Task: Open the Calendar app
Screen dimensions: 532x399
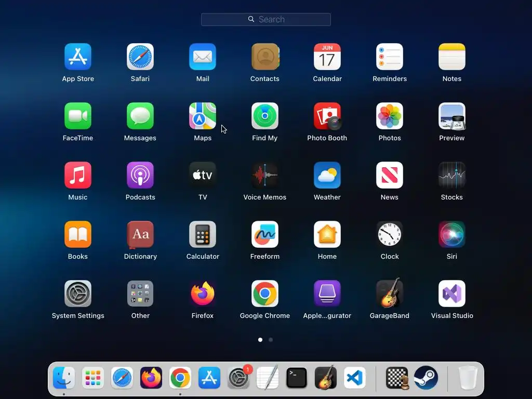Action: [x=327, y=57]
